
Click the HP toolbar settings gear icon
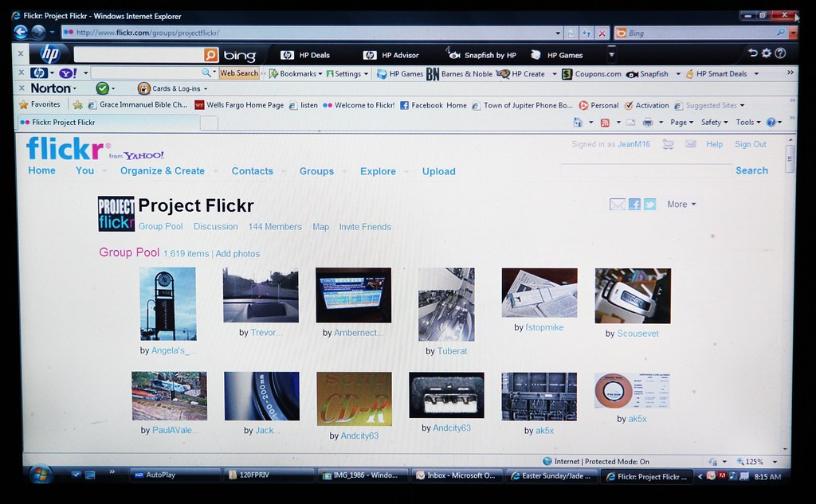coord(767,53)
